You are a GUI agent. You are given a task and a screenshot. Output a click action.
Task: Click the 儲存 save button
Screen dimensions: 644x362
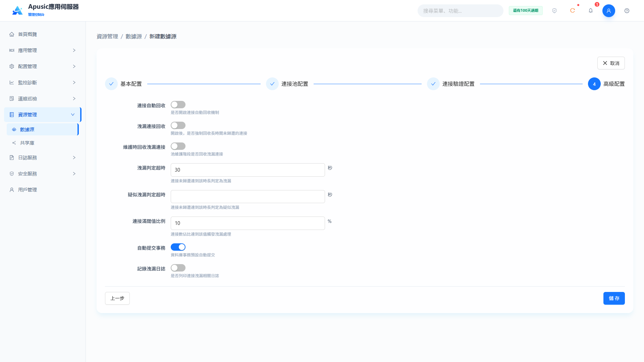pos(614,298)
